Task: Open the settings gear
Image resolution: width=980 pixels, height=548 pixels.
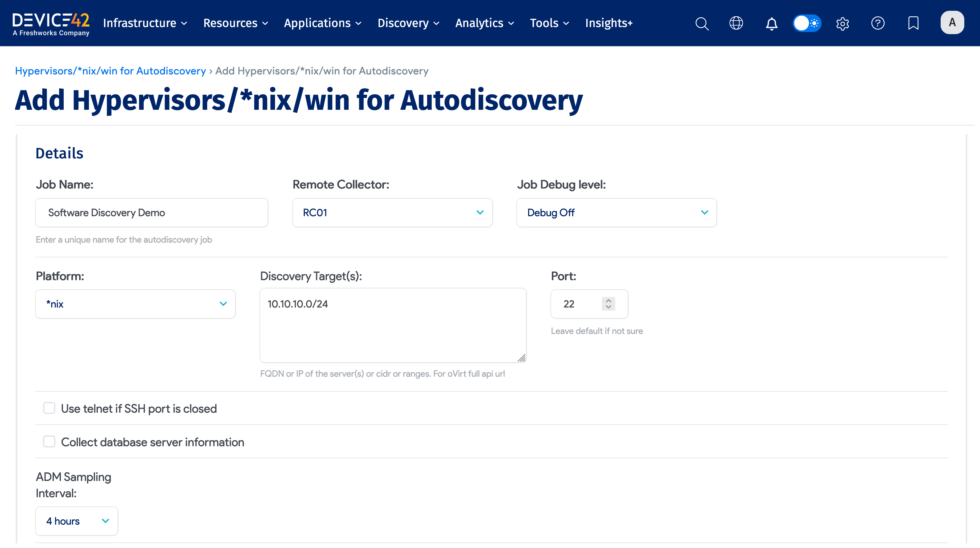Action: (x=842, y=23)
